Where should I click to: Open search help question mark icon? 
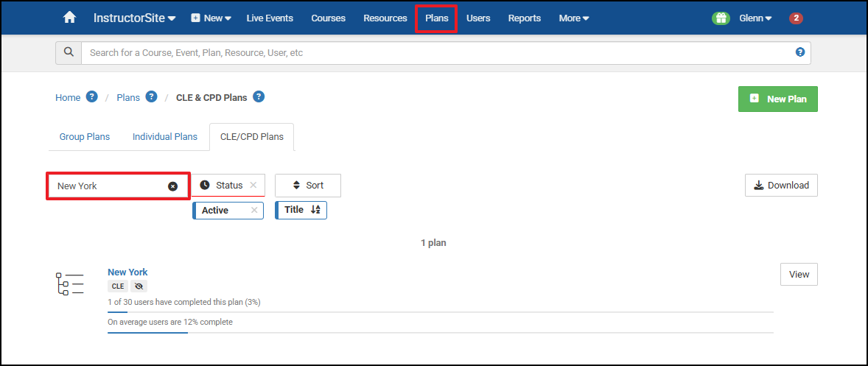coord(799,52)
